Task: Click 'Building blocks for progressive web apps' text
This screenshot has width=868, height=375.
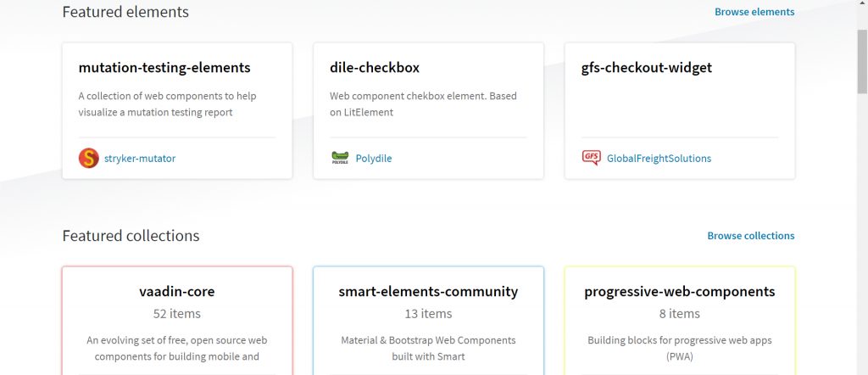Action: 680,349
